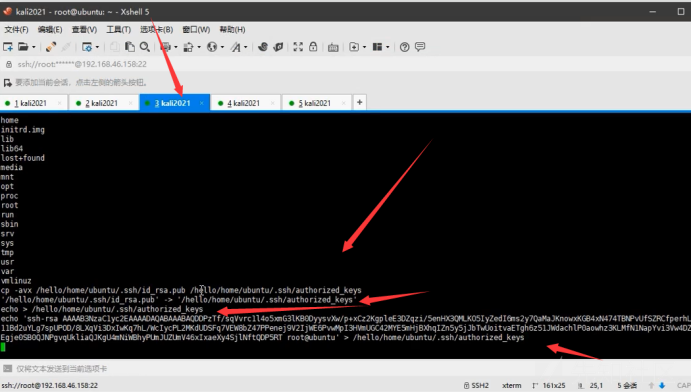This screenshot has height=392, width=692.
Task: Click the terminal line 'vmlinuz'
Action: 16,281
